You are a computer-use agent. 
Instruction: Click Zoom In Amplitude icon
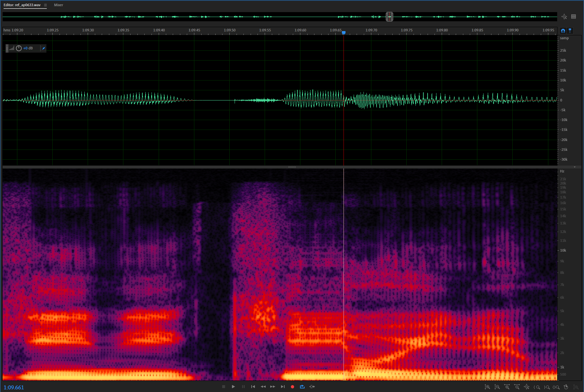[487, 387]
